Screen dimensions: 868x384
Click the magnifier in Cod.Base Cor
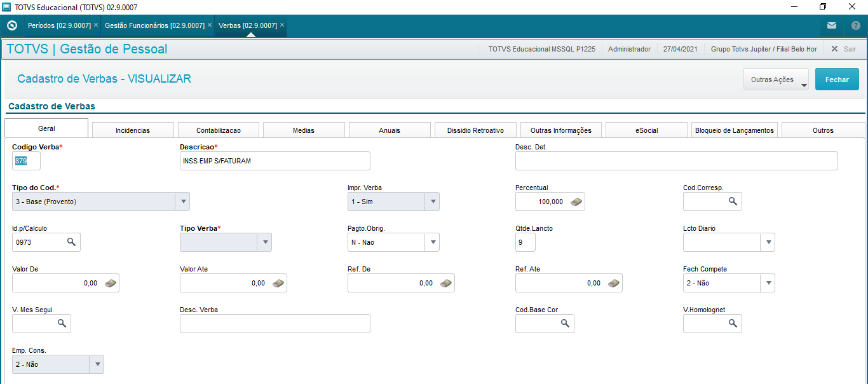coord(565,324)
